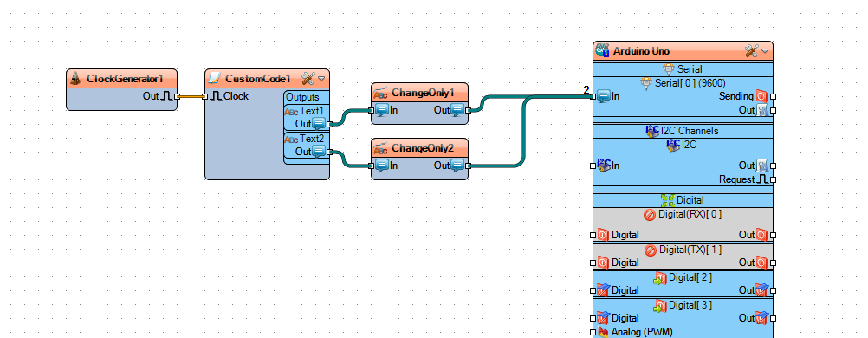The image size is (868, 338).
Task: Click the ChangeOnly1 component icon
Action: (x=381, y=93)
